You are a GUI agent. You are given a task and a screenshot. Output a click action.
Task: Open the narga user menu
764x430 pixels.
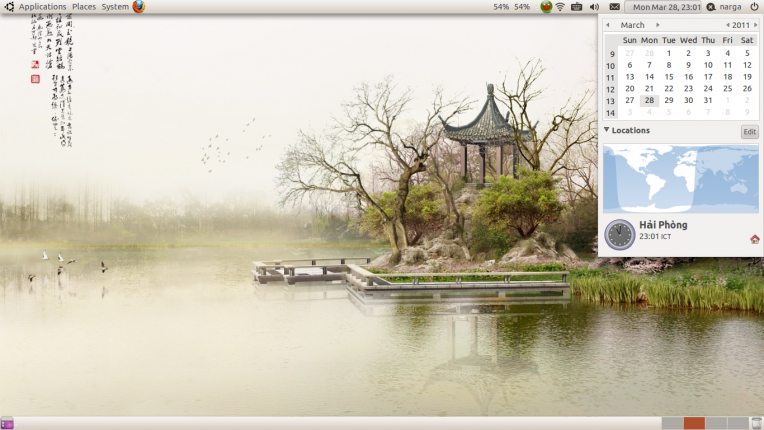click(725, 7)
